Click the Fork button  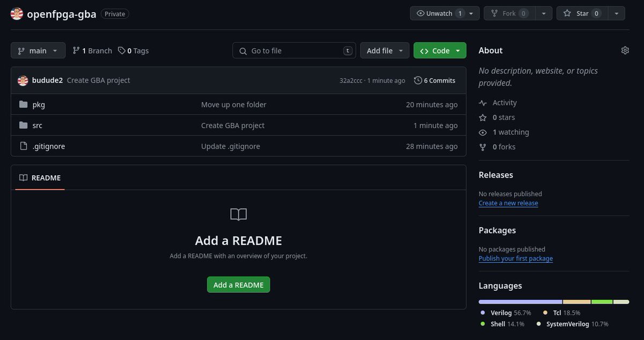[509, 13]
